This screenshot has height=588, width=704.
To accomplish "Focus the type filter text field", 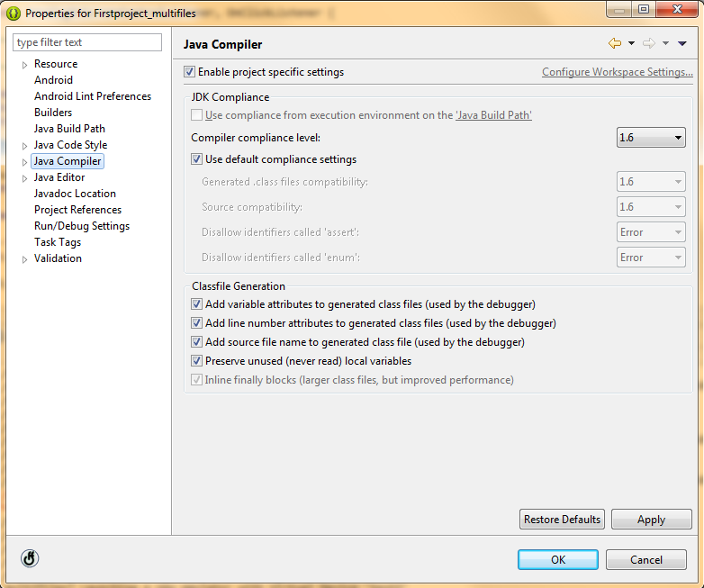I will pyautogui.click(x=87, y=42).
